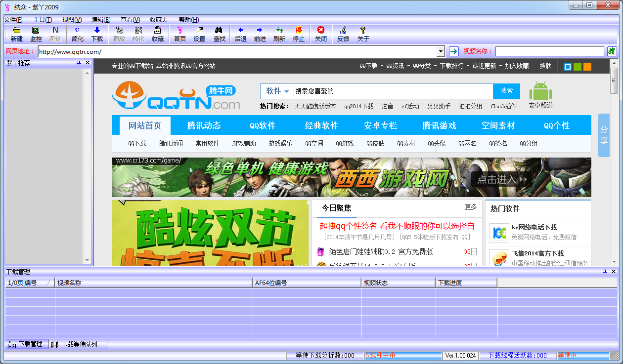This screenshot has width=623, height=364.
Task: Expand the web address dropdown arrow
Action: tap(441, 51)
